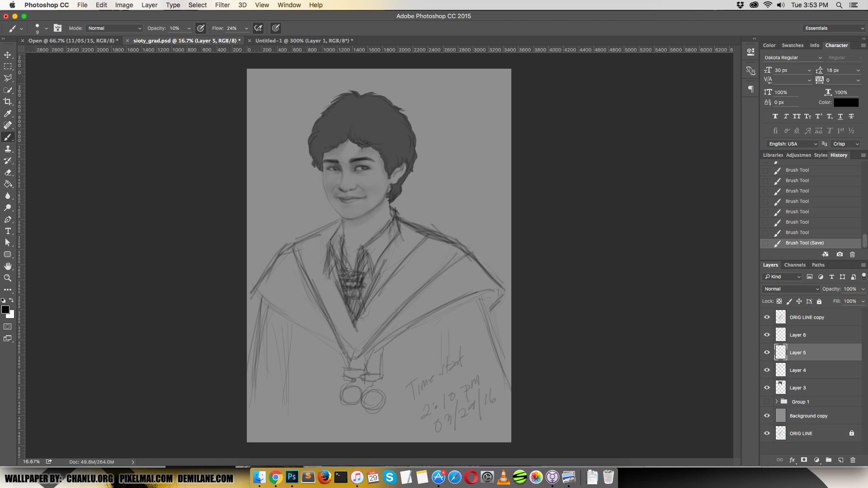Image resolution: width=868 pixels, height=488 pixels.
Task: Select the Rectangular Marquee tool
Action: click(8, 66)
